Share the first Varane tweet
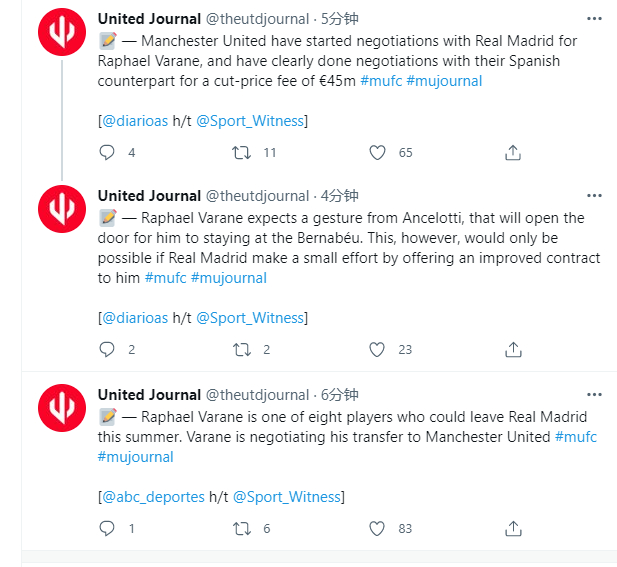617x567 pixels. click(x=513, y=153)
